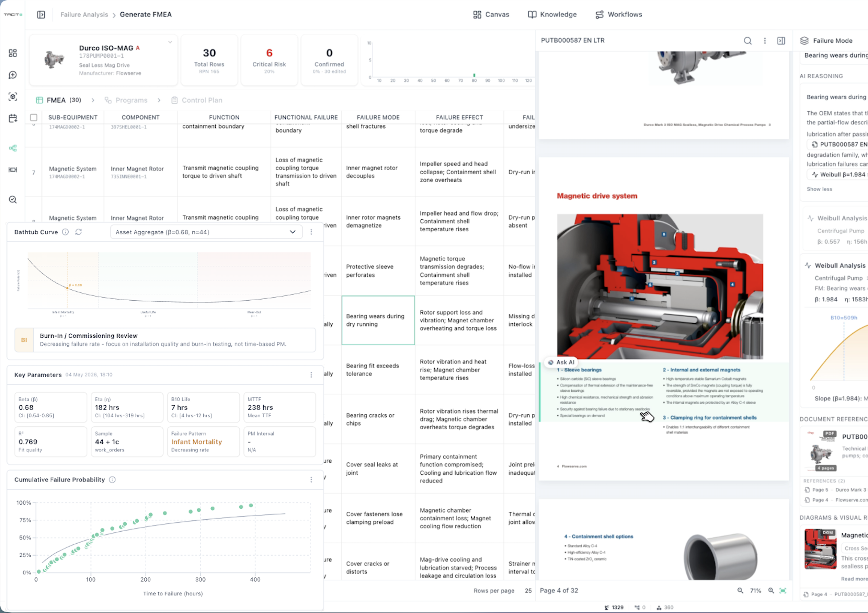Tick the select-all rows checkbox
The width and height of the screenshot is (868, 613).
pos(34,117)
